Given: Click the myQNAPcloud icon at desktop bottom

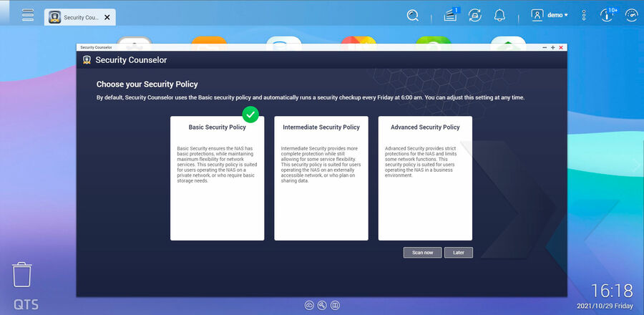Looking at the screenshot, I should click(309, 305).
